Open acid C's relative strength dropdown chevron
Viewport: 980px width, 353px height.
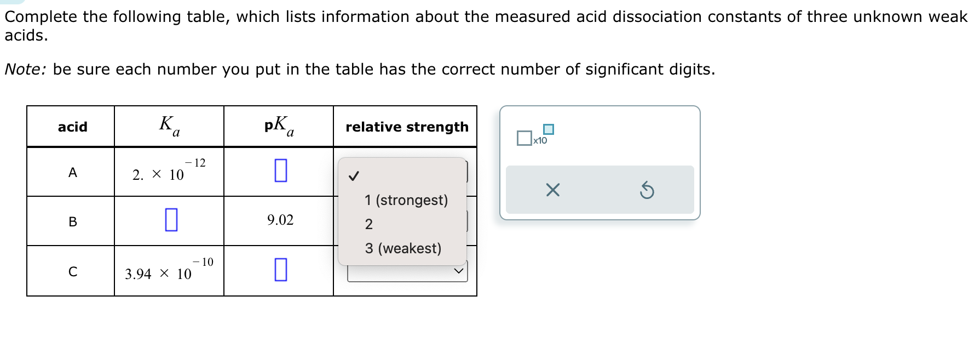[460, 271]
